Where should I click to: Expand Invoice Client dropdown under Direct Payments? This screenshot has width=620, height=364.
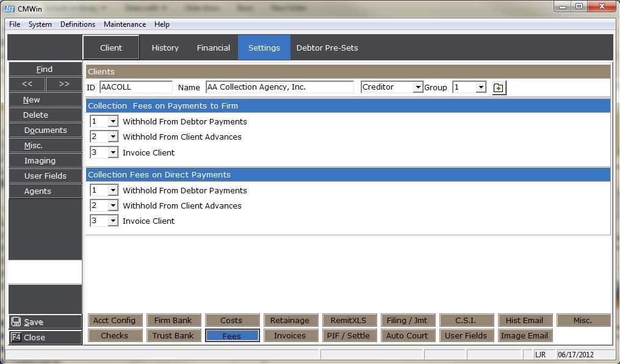(x=113, y=221)
